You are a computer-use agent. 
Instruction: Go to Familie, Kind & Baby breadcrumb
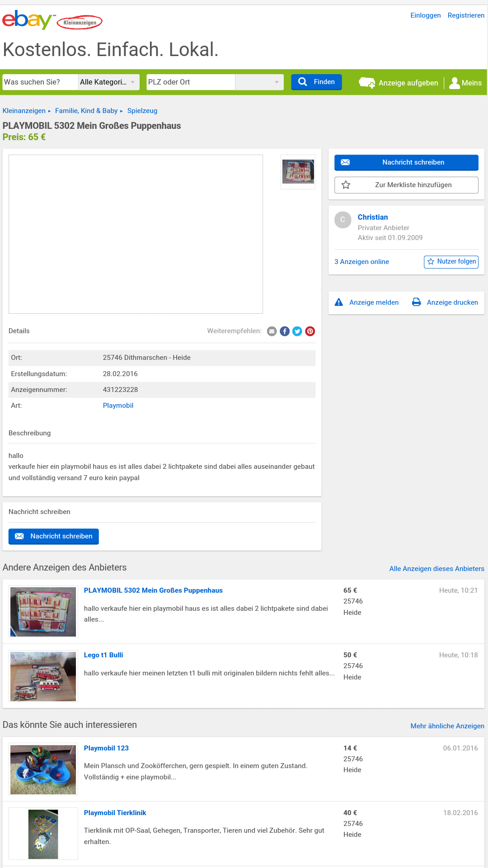point(86,111)
